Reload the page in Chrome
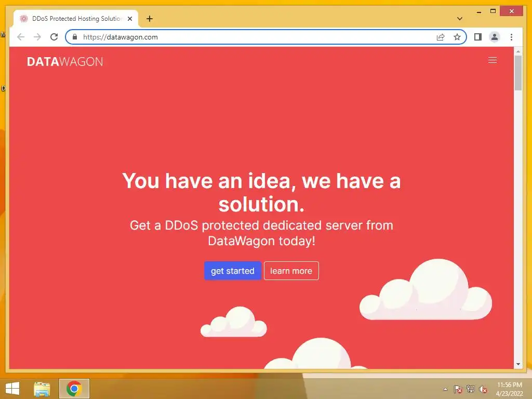The width and height of the screenshot is (532, 399). (x=54, y=37)
